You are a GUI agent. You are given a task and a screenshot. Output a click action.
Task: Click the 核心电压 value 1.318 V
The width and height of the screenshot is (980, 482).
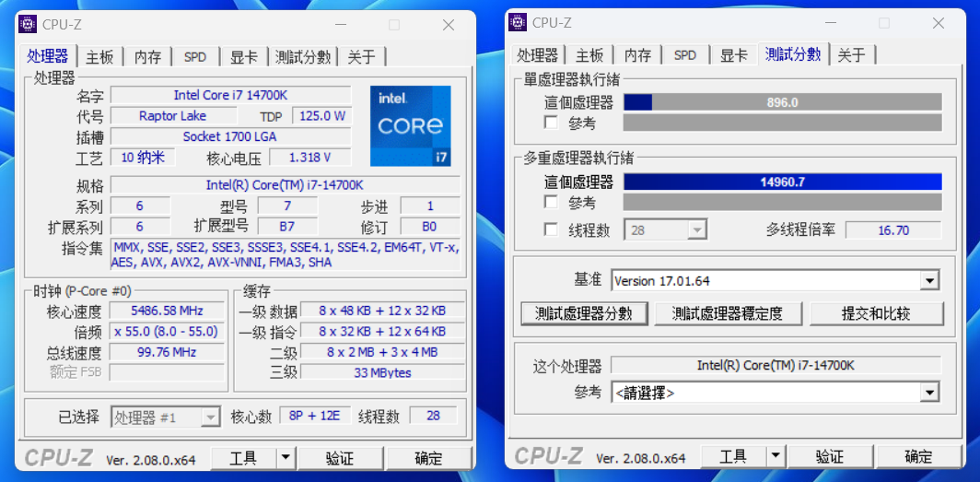(310, 157)
